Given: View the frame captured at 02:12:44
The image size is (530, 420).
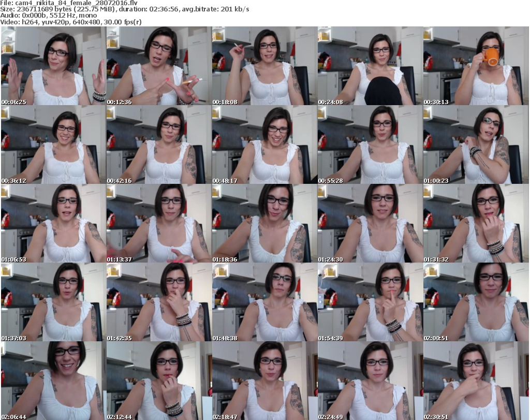Looking at the screenshot, I should pyautogui.click(x=159, y=381).
